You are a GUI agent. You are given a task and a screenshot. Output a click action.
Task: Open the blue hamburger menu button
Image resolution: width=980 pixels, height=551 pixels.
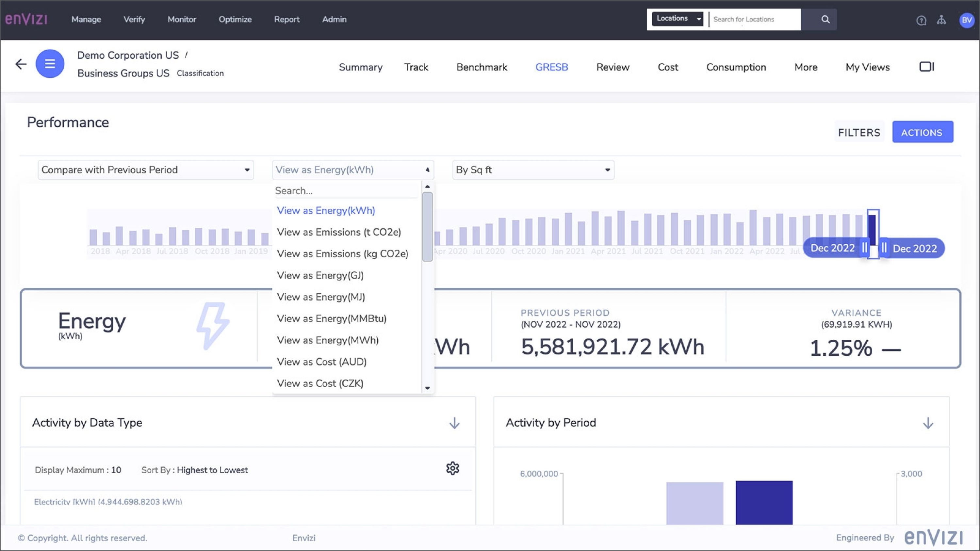pyautogui.click(x=50, y=63)
